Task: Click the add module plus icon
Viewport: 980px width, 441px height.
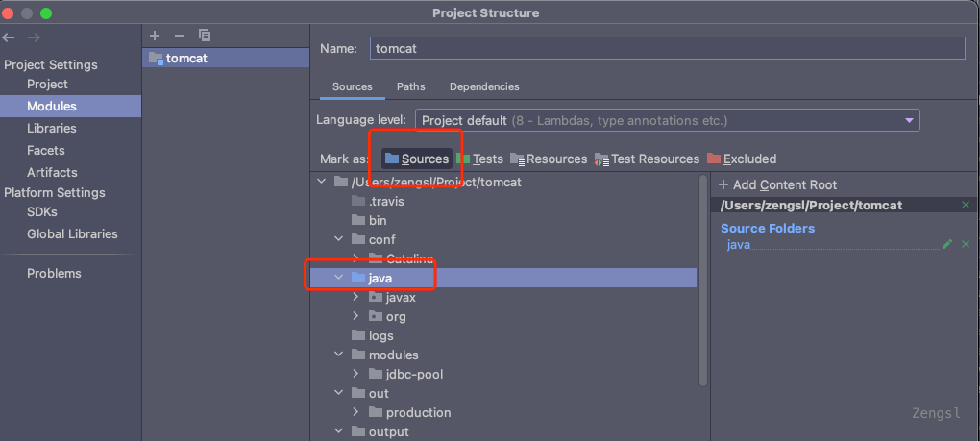Action: (155, 36)
